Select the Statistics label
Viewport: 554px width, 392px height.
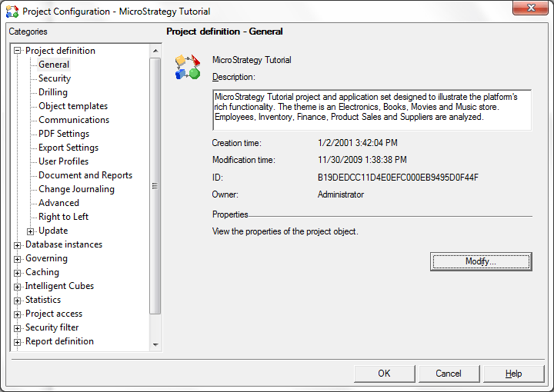coord(43,300)
